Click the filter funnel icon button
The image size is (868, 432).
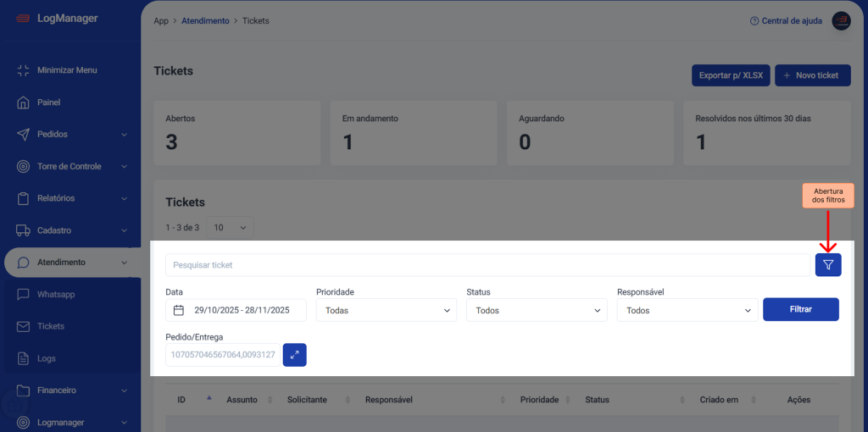coord(828,265)
